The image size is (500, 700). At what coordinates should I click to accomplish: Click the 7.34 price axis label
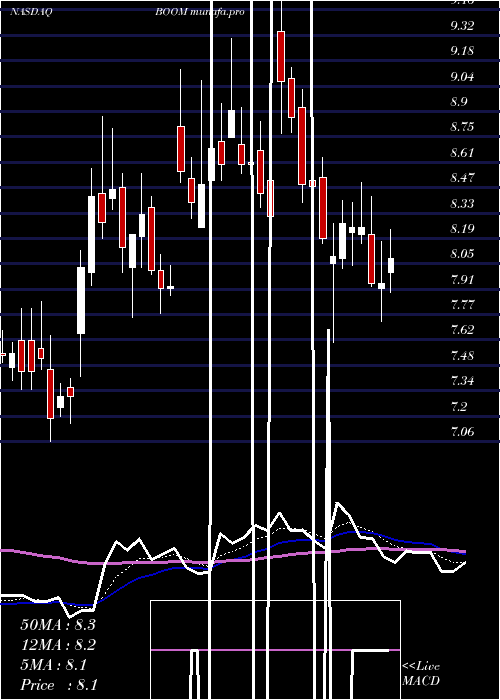click(x=462, y=381)
